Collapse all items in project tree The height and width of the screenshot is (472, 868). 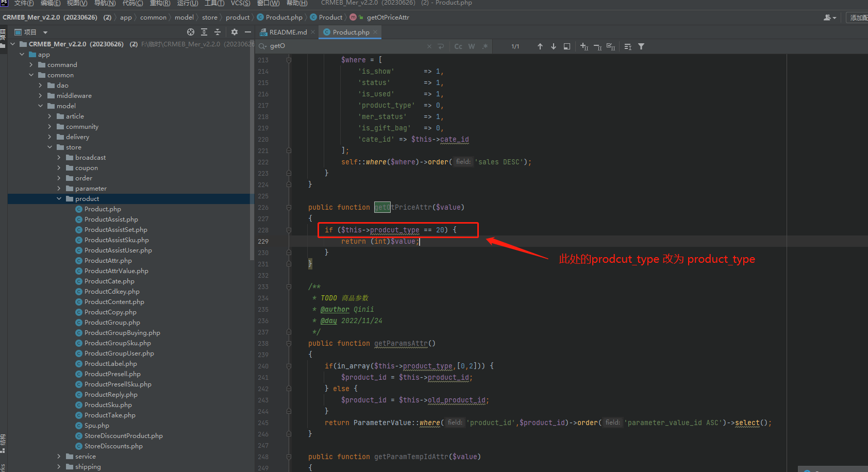point(218,32)
